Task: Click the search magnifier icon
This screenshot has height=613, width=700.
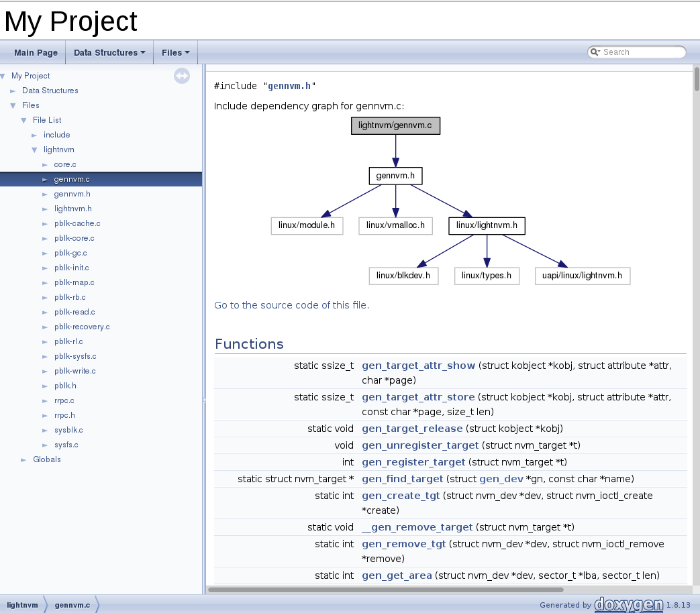Action: pos(595,52)
